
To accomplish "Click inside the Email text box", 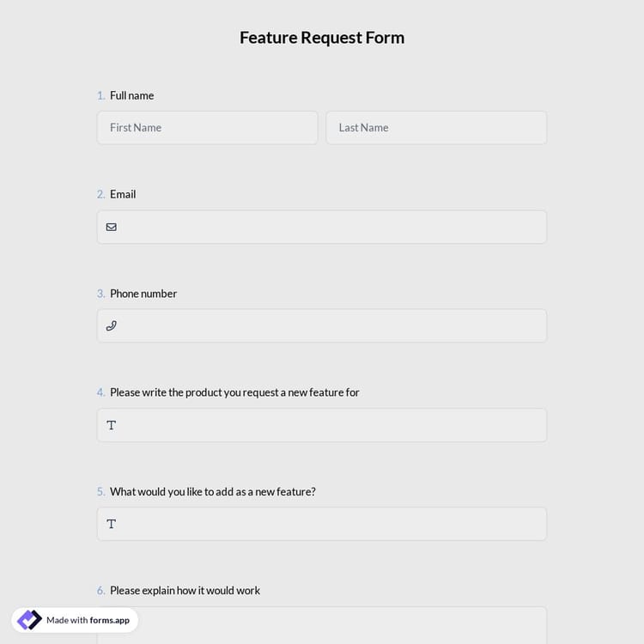I will 331,228.
